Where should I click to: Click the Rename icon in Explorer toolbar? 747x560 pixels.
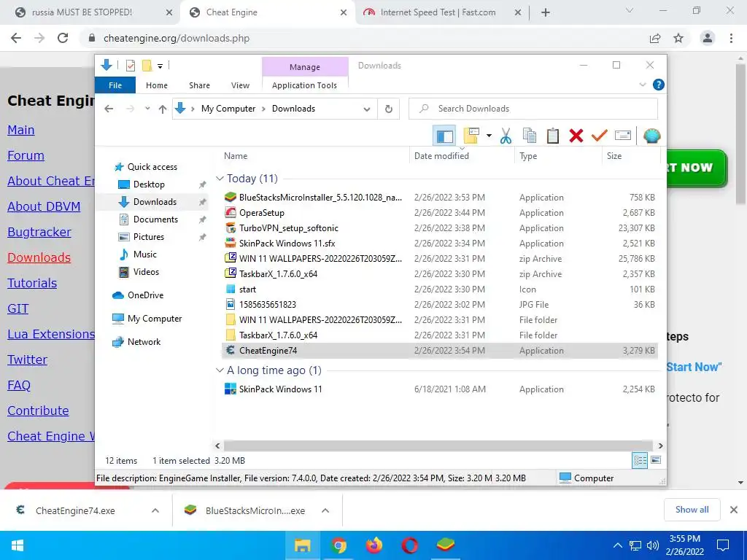coord(623,136)
